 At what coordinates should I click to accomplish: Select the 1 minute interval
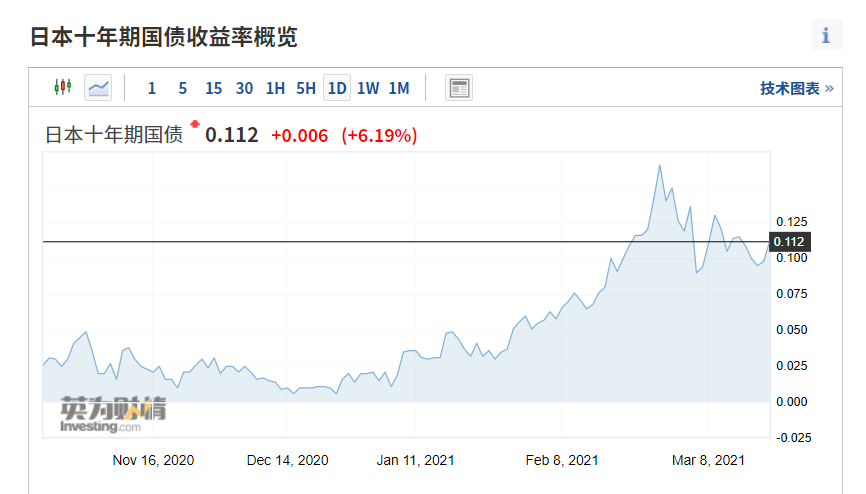tap(152, 88)
